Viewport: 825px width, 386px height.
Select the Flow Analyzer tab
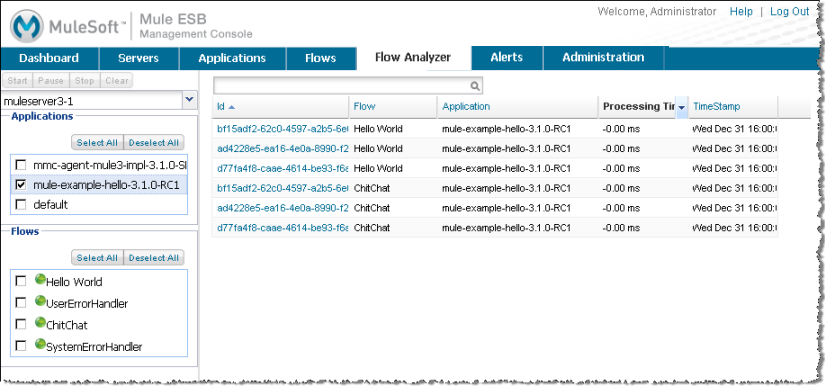(413, 58)
